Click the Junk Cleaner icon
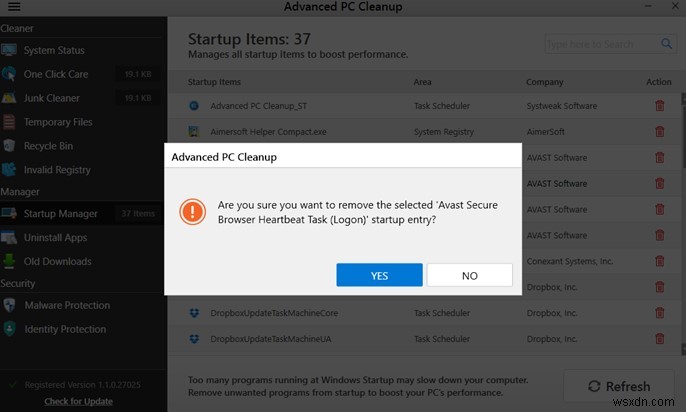The image size is (686, 412). click(10, 98)
